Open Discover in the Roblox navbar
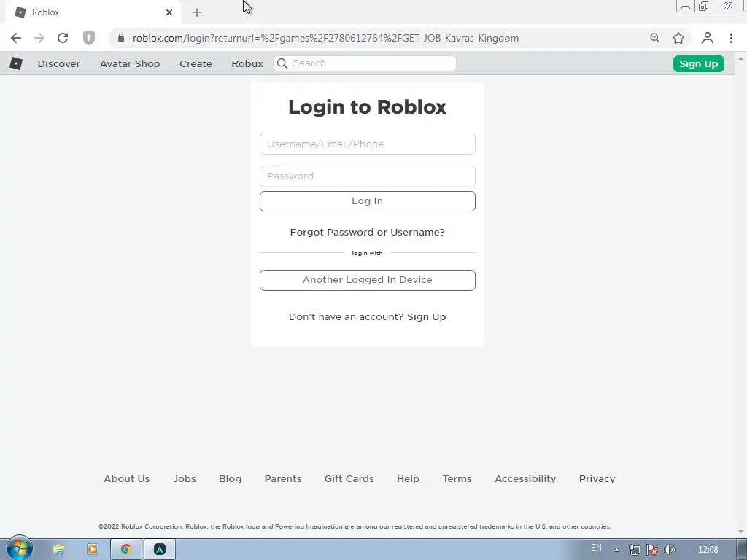747x560 pixels. click(58, 64)
